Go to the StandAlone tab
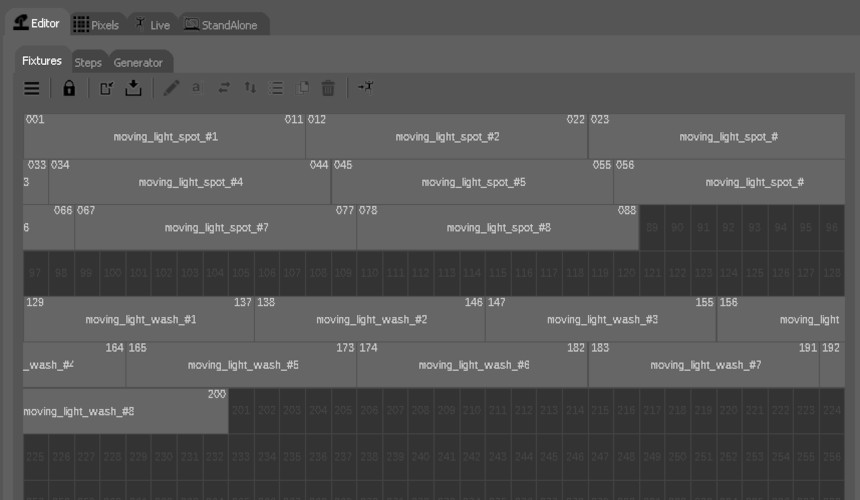This screenshot has width=860, height=500. (220, 25)
